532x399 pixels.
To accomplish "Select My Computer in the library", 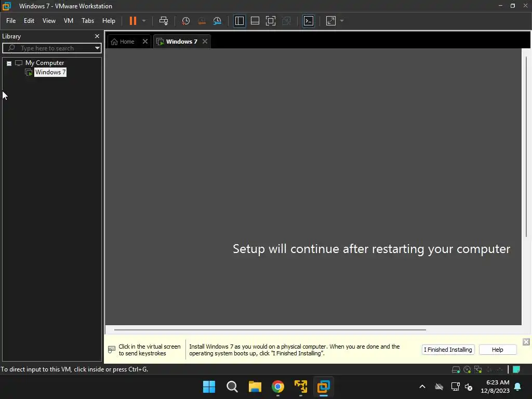I will (x=45, y=63).
